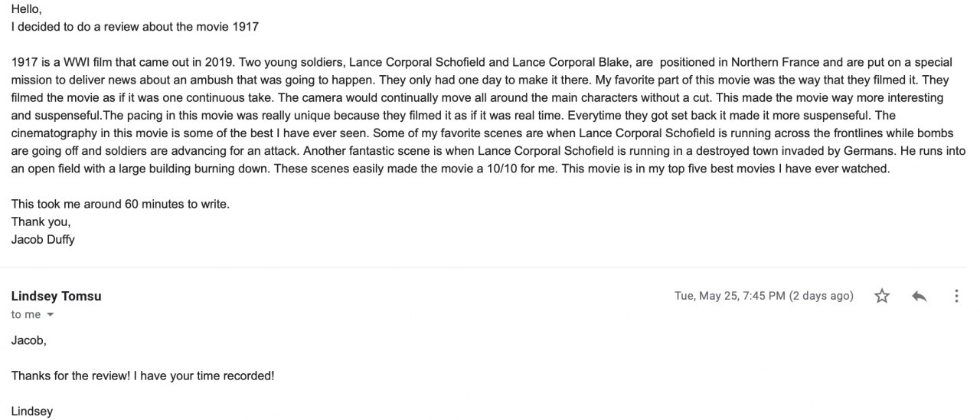Image resolution: width=980 pixels, height=420 pixels.
Task: Click the "Thank you," closing line
Action: (x=41, y=221)
